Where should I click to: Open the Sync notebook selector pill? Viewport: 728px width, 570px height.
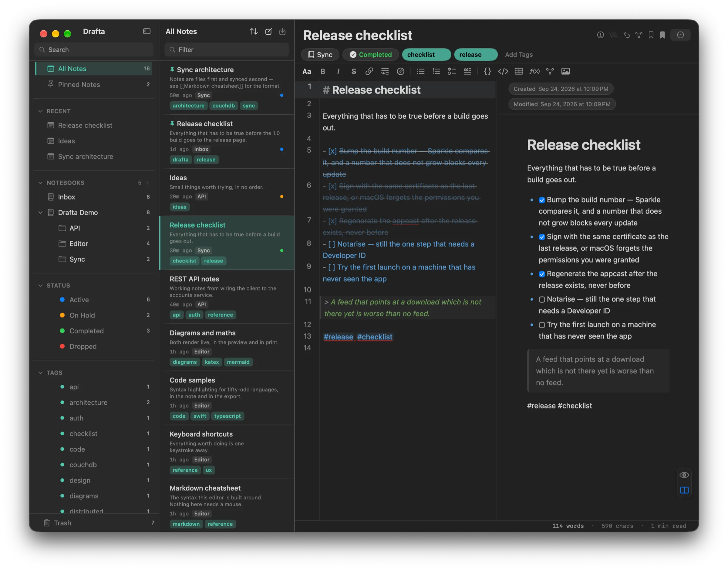[320, 55]
